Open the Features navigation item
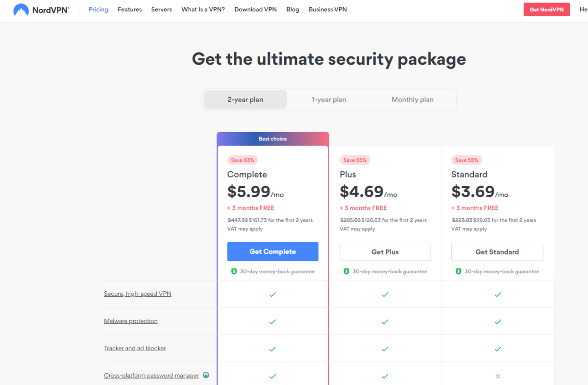 point(130,9)
